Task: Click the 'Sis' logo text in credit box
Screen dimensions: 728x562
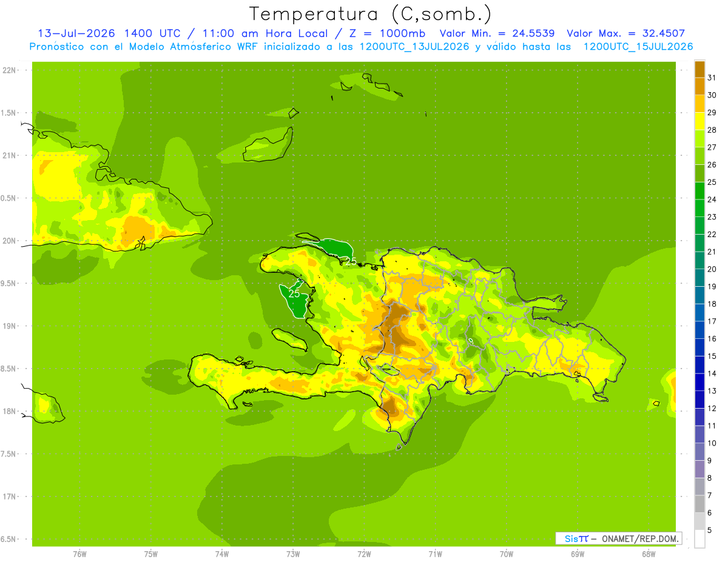Action: [571, 538]
